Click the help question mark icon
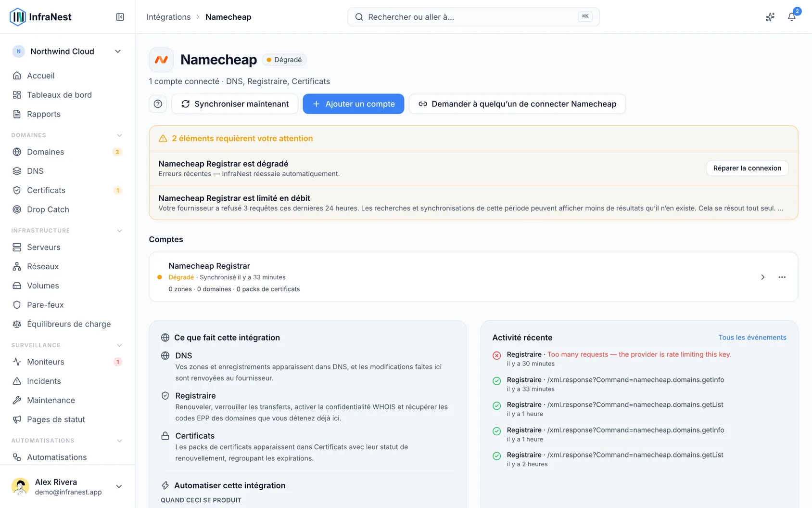The image size is (812, 508). point(158,104)
